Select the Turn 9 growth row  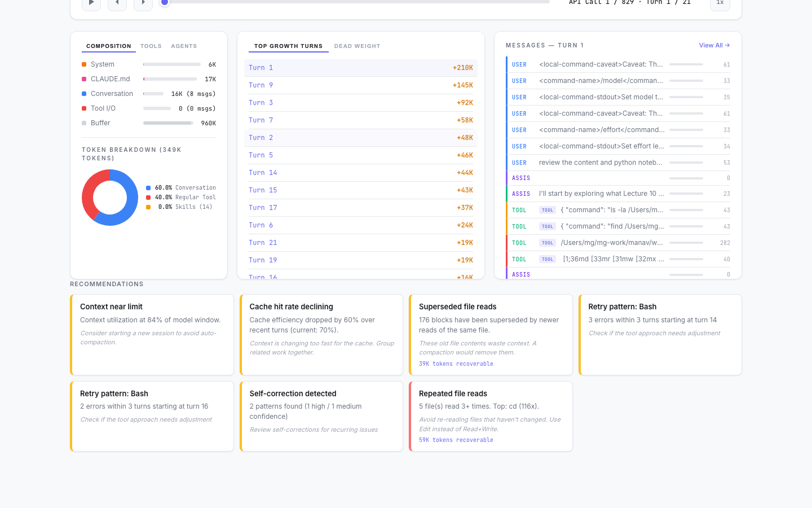[361, 85]
